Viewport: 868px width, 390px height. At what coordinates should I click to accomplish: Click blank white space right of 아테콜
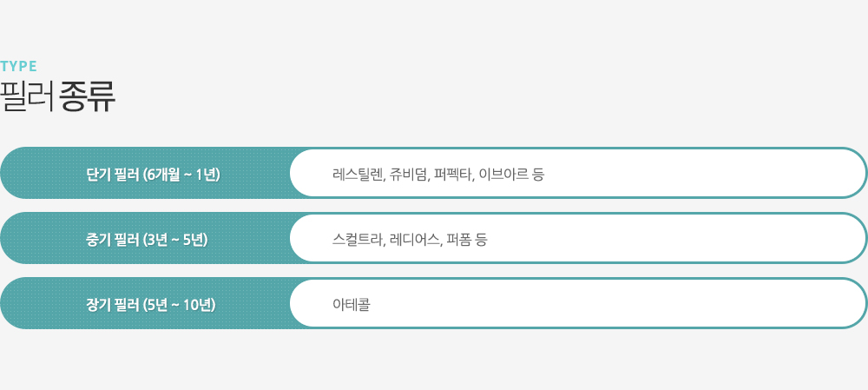click(x=608, y=304)
